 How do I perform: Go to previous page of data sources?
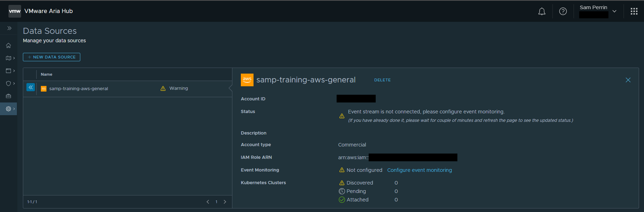(208, 202)
